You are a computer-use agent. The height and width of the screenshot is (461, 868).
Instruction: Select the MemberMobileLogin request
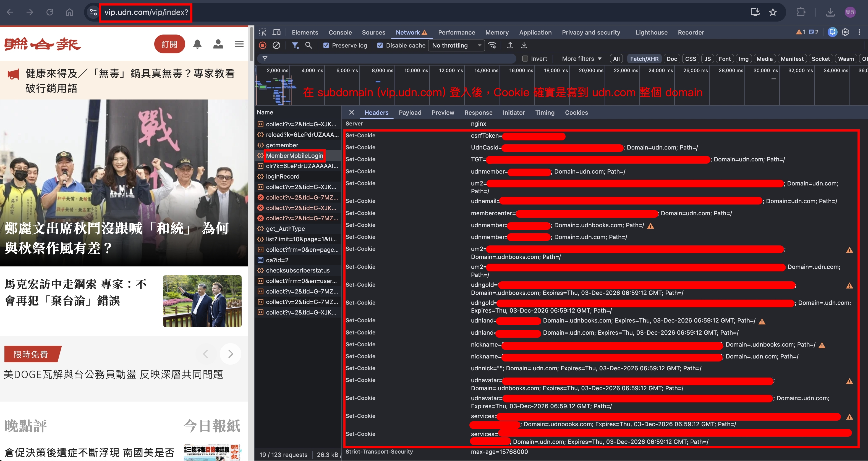(294, 156)
